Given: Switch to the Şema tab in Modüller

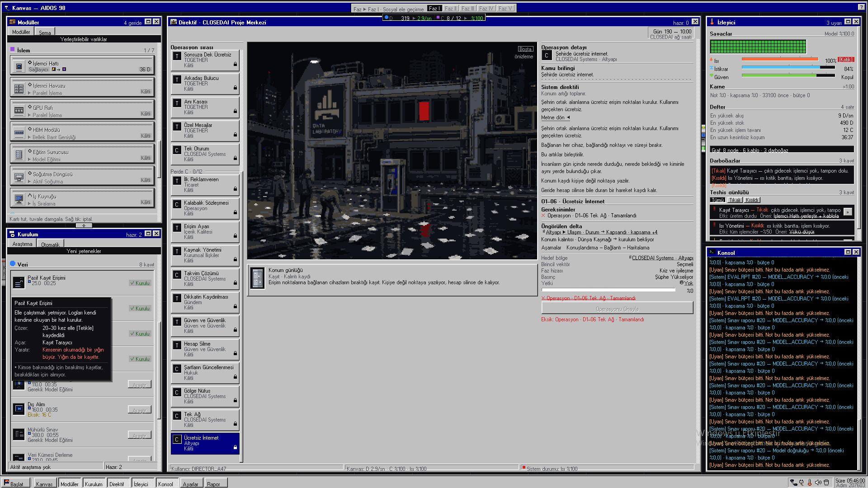Looking at the screenshot, I should pyautogui.click(x=45, y=32).
